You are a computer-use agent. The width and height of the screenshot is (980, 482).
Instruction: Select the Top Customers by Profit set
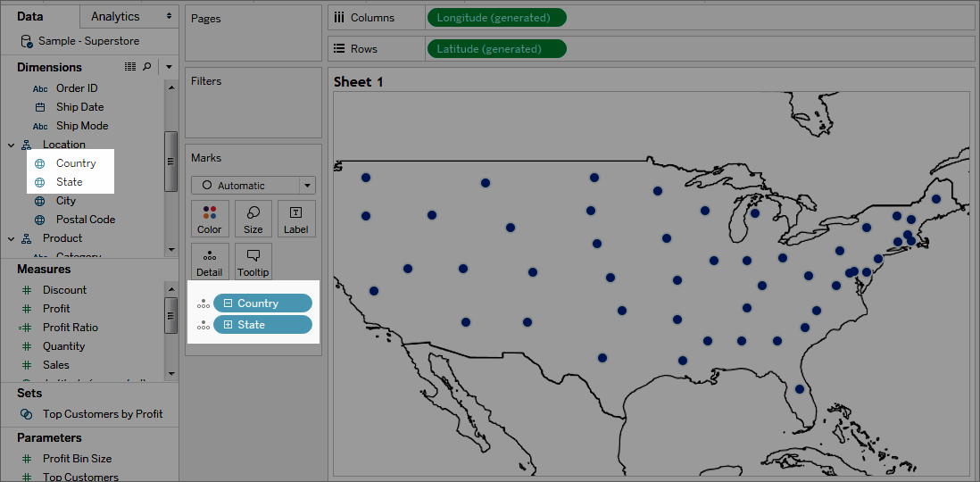coord(103,414)
